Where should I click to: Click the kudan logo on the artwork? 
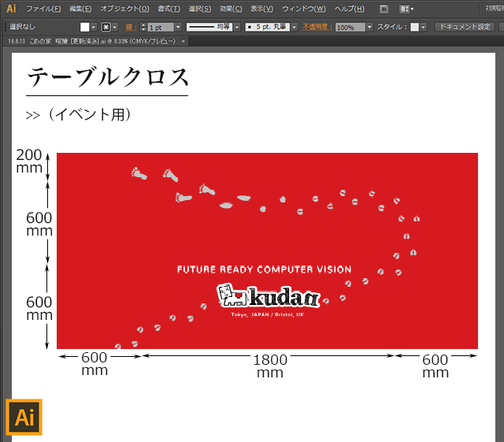(x=269, y=296)
